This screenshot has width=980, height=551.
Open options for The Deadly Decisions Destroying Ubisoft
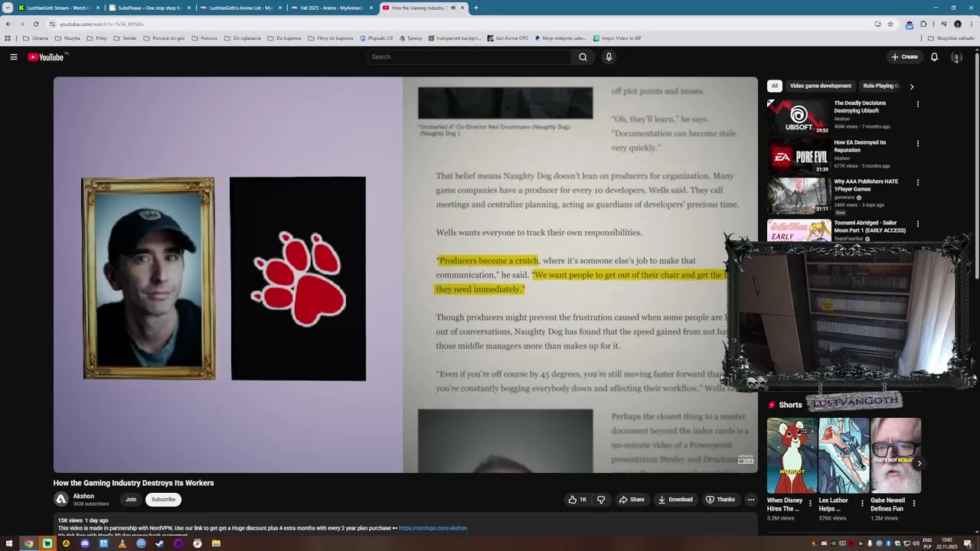(x=917, y=104)
